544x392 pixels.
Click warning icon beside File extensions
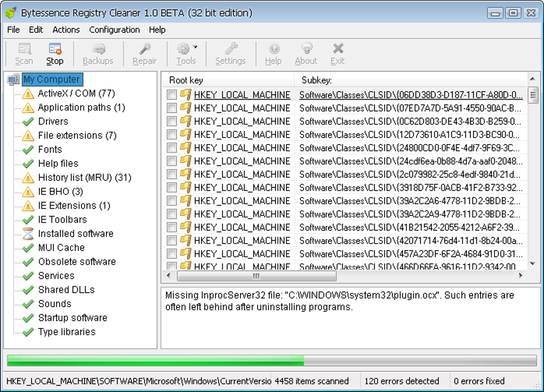click(28, 135)
